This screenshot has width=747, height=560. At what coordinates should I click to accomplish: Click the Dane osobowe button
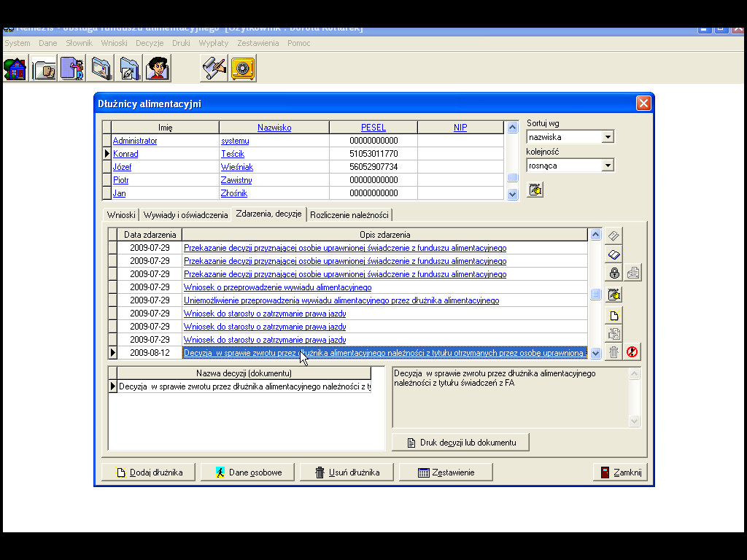[x=248, y=472]
